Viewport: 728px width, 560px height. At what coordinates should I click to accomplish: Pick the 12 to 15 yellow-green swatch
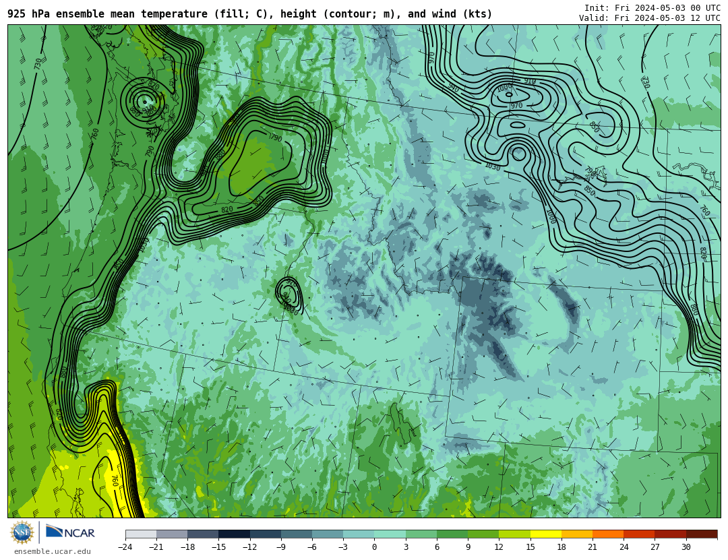[x=514, y=534]
